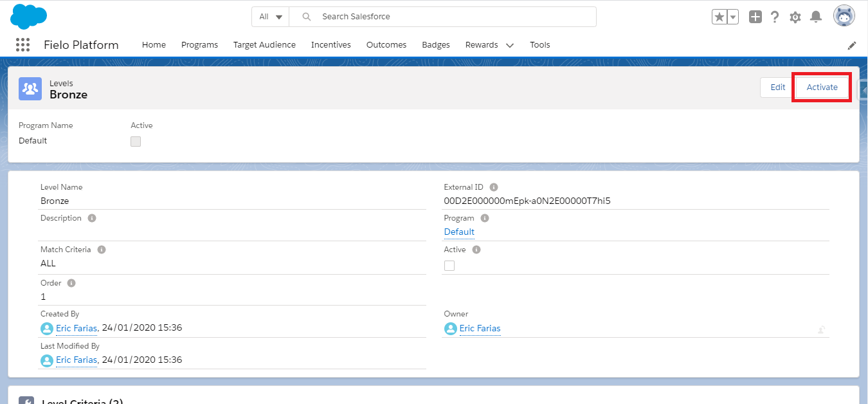Click the info icon beside Active in details

coord(476,250)
